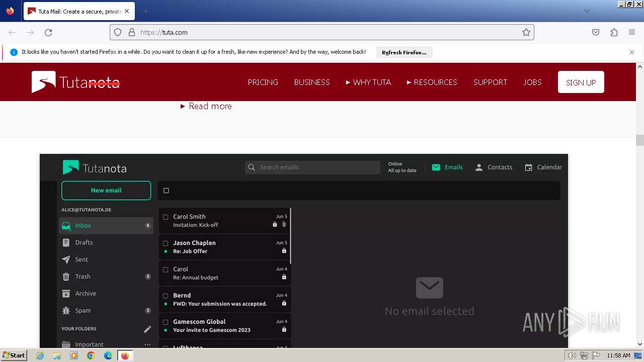Open the Windows Start menu

coord(14,355)
